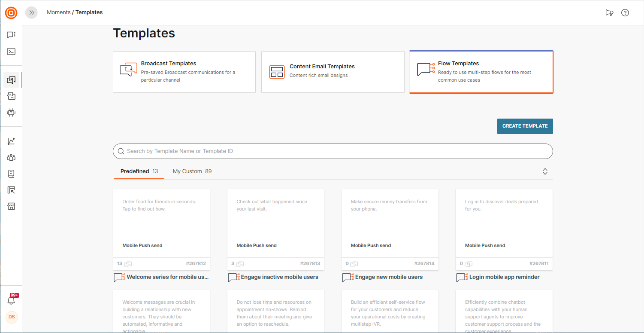
Task: Open the chatbot robot icon in the sidebar
Action: point(11,113)
